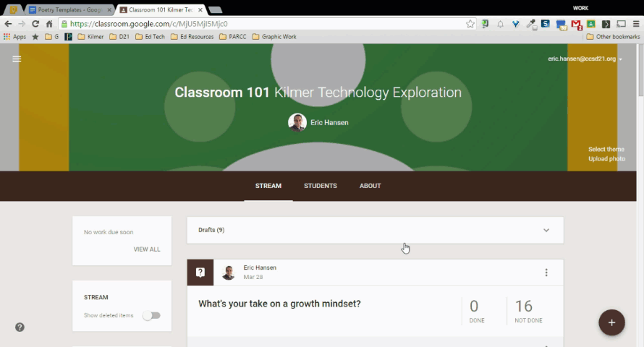Click the question type icon on the post
The width and height of the screenshot is (644, 347).
200,273
